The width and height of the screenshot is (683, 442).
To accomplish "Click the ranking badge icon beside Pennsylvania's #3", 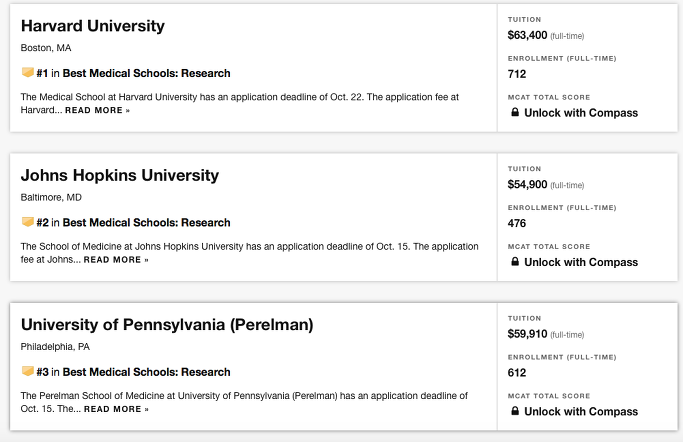I will pyautogui.click(x=27, y=371).
